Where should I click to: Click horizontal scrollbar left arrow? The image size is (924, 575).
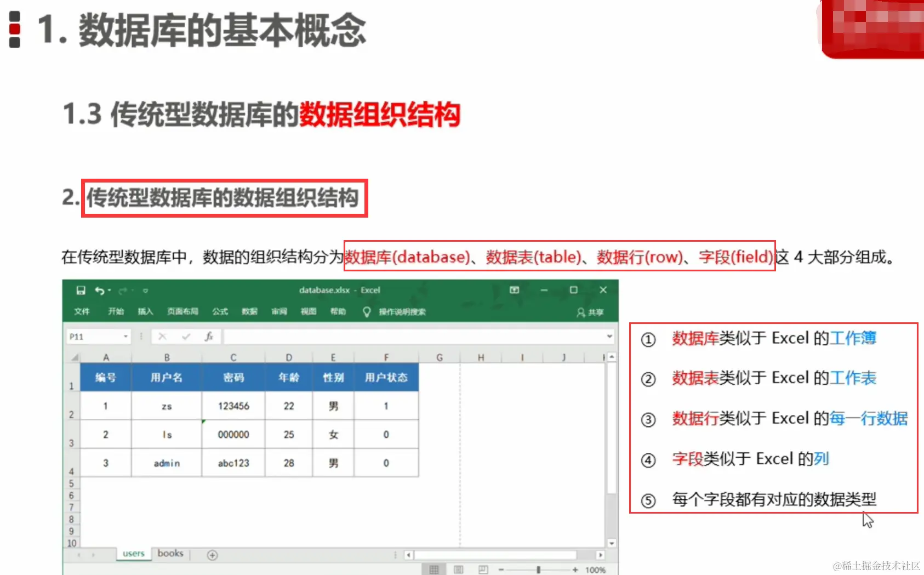(x=409, y=555)
